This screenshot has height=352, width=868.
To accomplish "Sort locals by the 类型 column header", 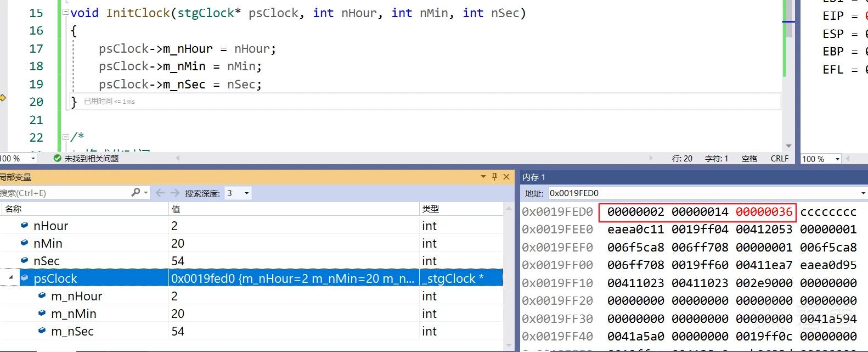I will tap(461, 209).
